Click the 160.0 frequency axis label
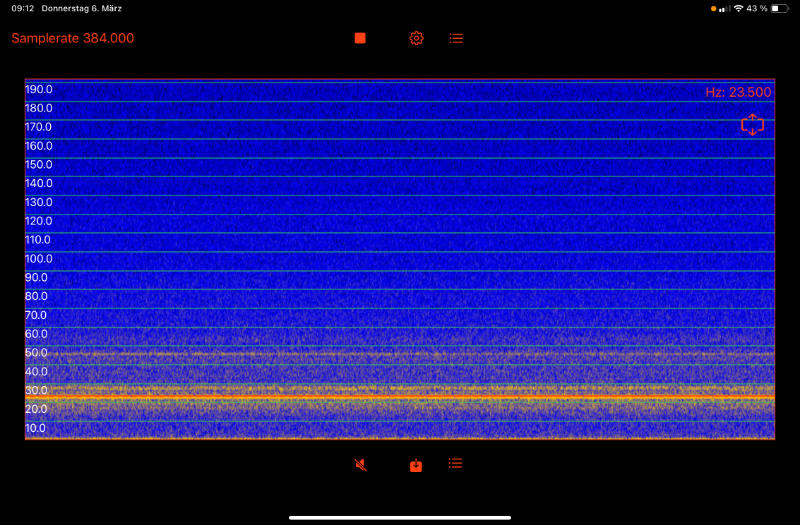Image resolution: width=800 pixels, height=525 pixels. (x=39, y=146)
